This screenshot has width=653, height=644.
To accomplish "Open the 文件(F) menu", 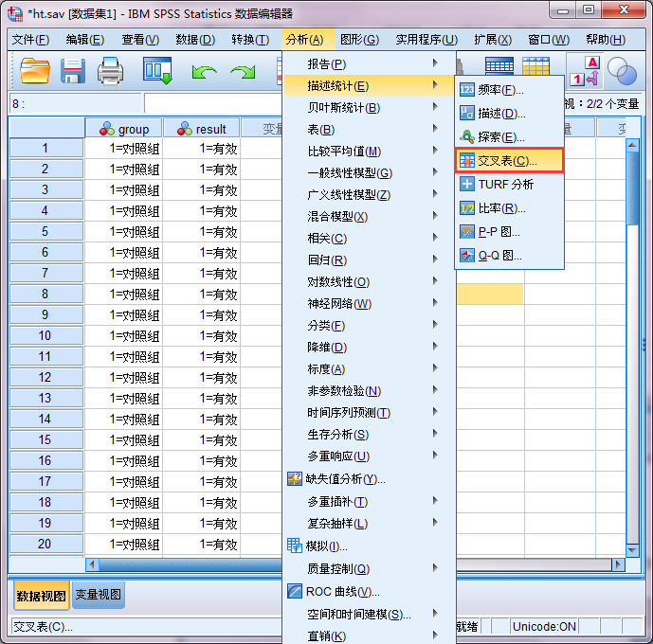I will [x=30, y=40].
